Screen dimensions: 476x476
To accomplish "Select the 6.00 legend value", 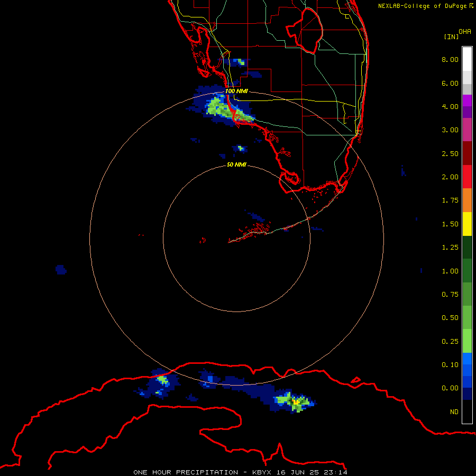I will click(450, 83).
